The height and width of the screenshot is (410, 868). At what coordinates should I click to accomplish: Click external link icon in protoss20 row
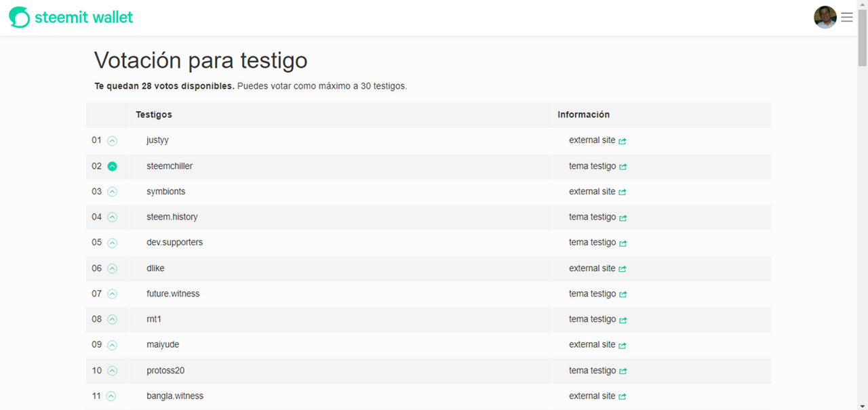pyautogui.click(x=623, y=371)
